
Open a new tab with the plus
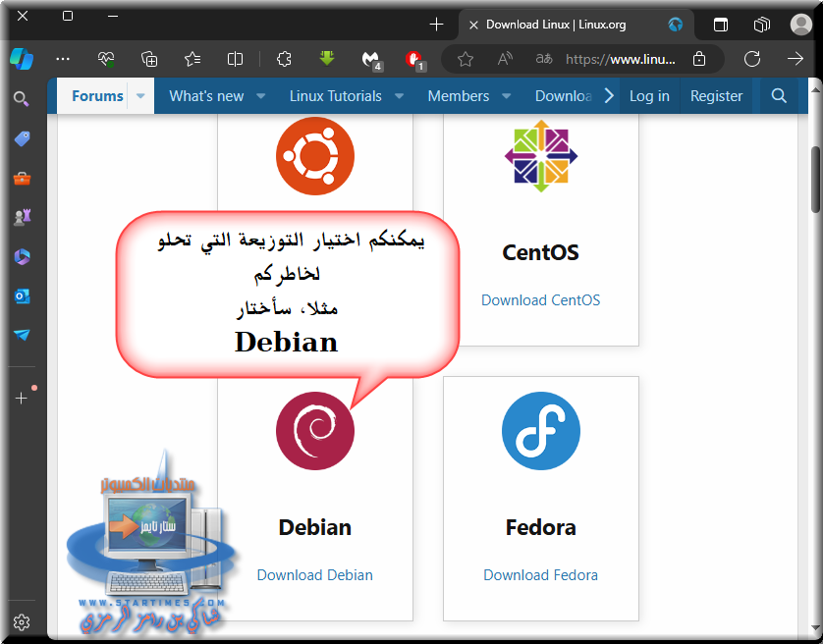pyautogui.click(x=436, y=25)
